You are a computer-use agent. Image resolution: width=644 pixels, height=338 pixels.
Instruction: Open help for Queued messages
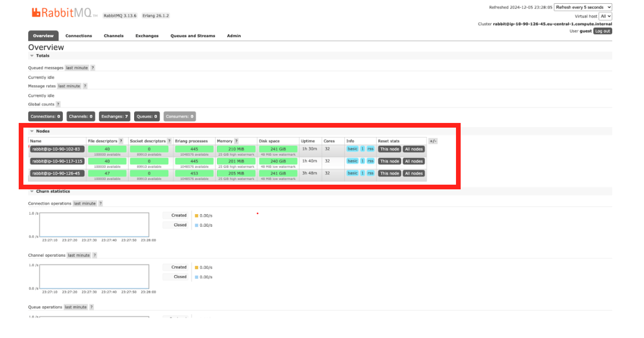coord(93,68)
